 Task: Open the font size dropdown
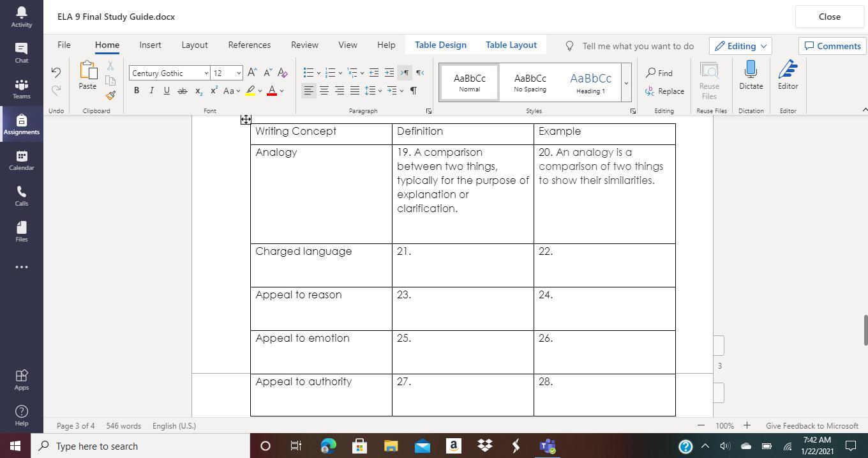tap(239, 73)
